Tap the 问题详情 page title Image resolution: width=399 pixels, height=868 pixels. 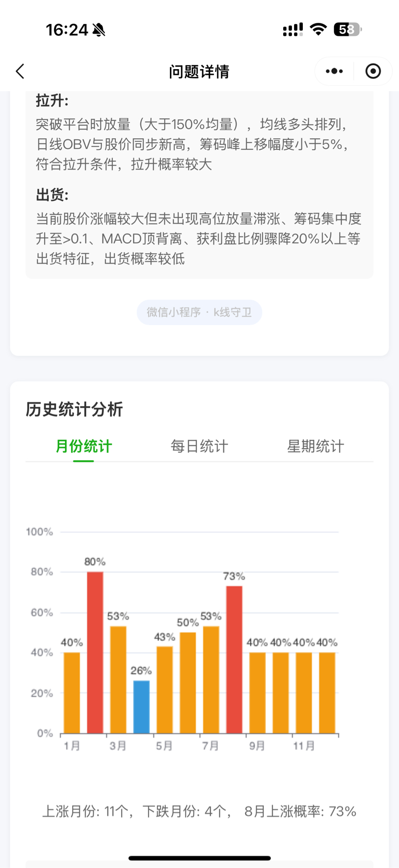[x=199, y=71]
